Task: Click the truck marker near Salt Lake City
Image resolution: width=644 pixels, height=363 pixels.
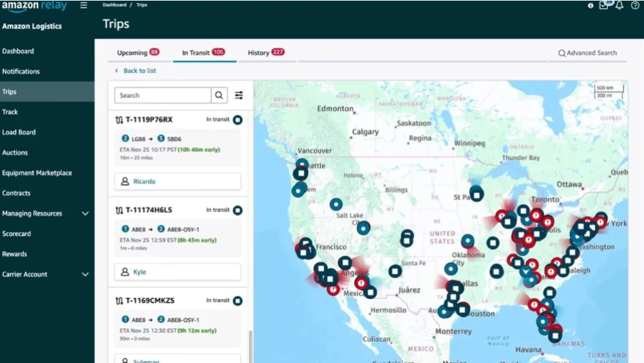Action: (x=363, y=228)
